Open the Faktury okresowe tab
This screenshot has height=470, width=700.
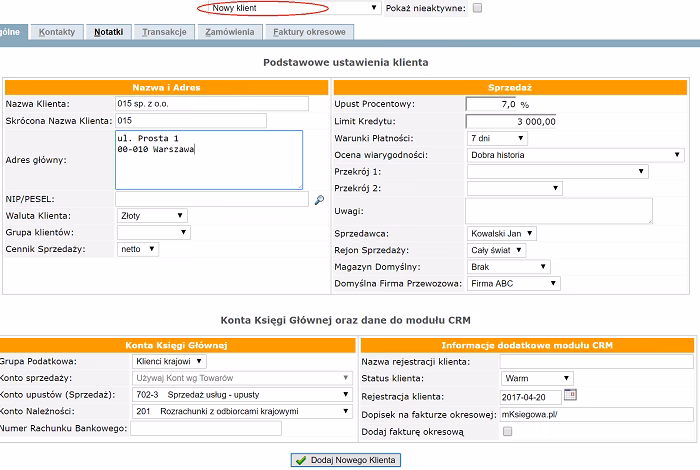pos(309,32)
